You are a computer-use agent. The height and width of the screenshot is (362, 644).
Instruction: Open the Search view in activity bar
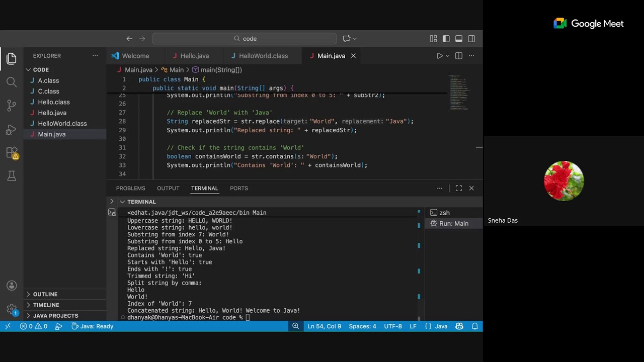pyautogui.click(x=12, y=82)
